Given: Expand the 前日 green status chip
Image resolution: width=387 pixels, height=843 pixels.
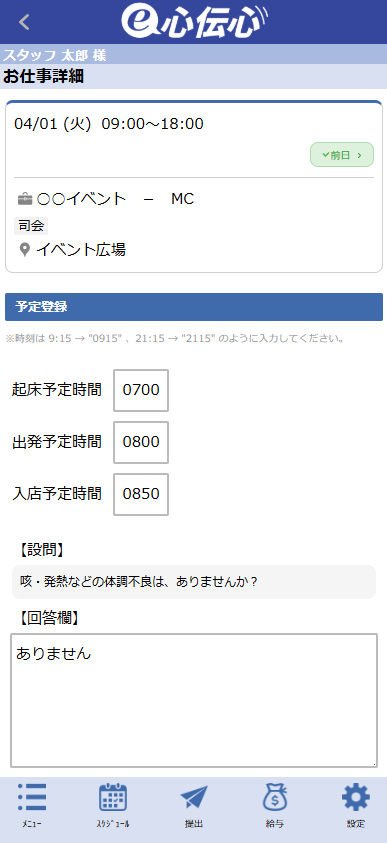Looking at the screenshot, I should [342, 155].
